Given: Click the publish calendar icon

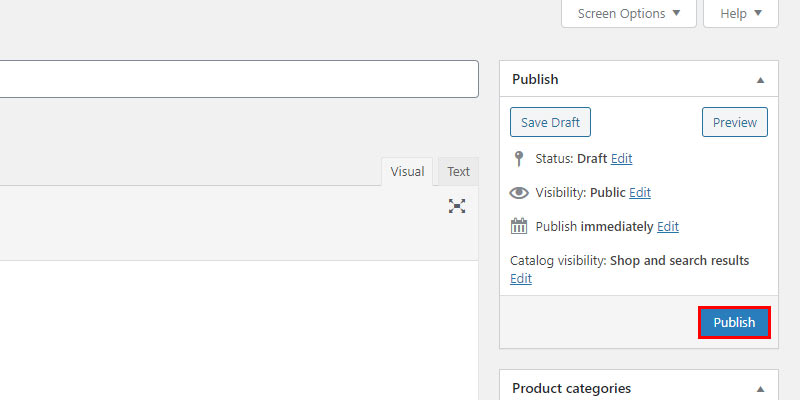Looking at the screenshot, I should (x=519, y=226).
